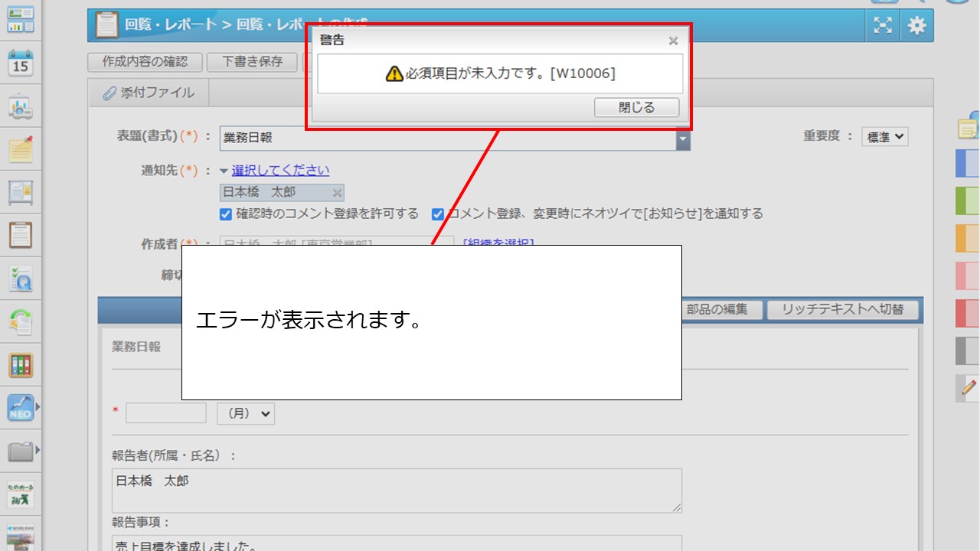
Task: Pick the orange sticky note color tab
Action: (968, 239)
